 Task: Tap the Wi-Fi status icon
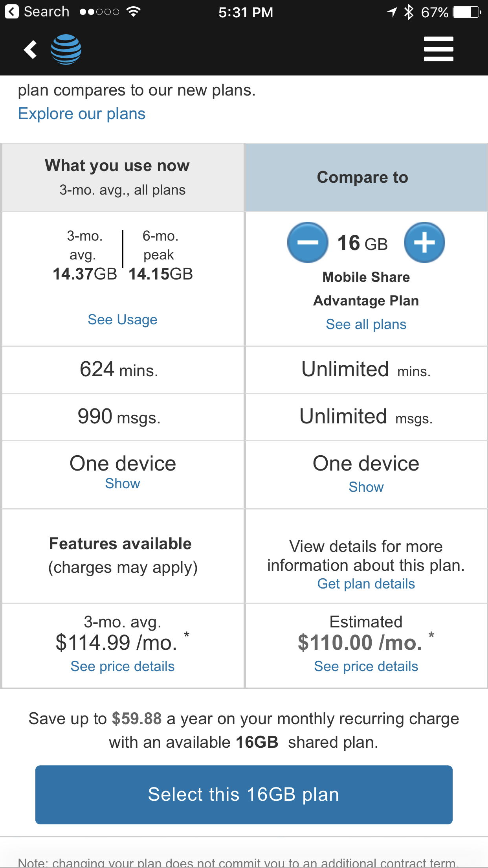click(134, 12)
